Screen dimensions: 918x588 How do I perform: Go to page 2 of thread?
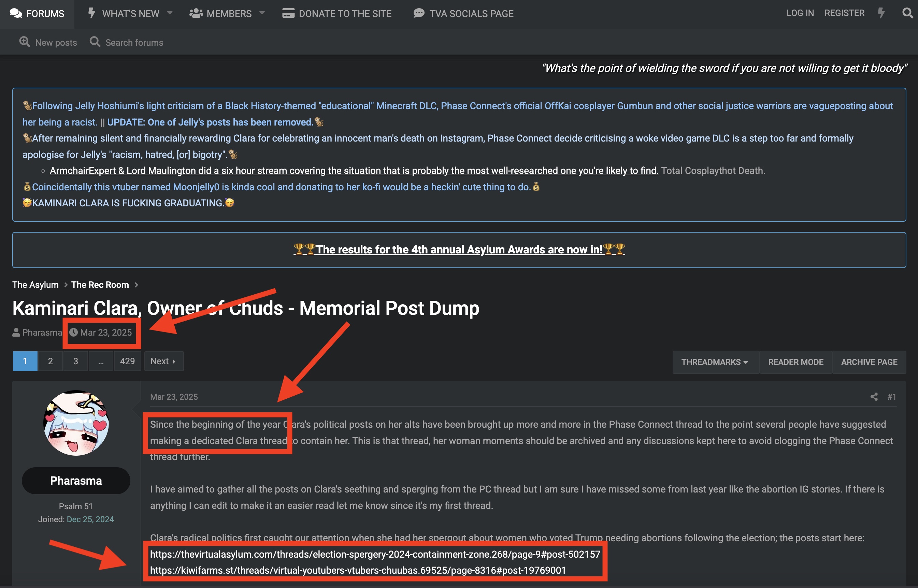tap(50, 361)
